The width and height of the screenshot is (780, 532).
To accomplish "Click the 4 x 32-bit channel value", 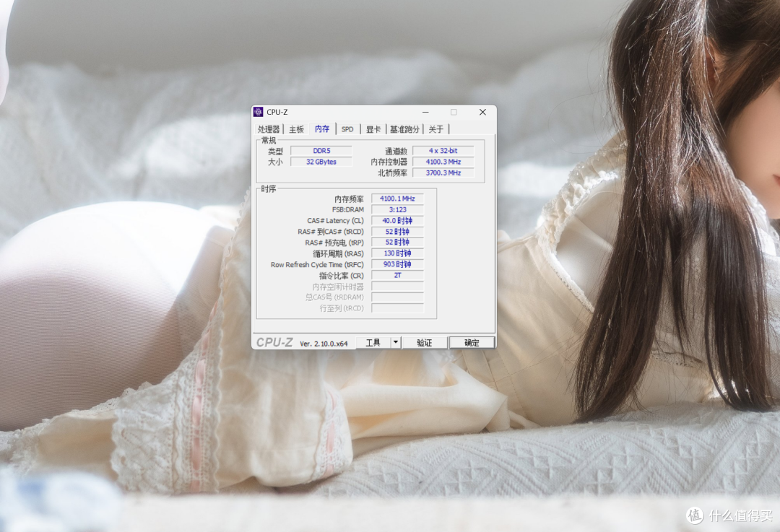I will (443, 151).
